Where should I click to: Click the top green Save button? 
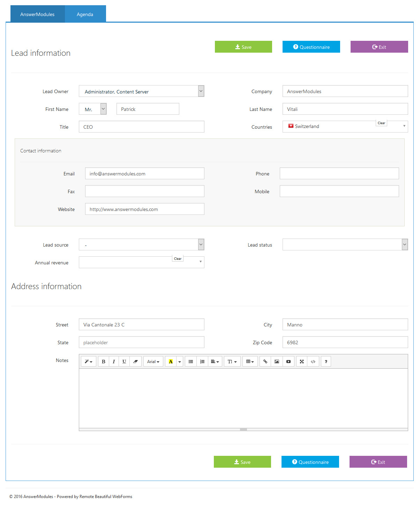click(x=243, y=47)
